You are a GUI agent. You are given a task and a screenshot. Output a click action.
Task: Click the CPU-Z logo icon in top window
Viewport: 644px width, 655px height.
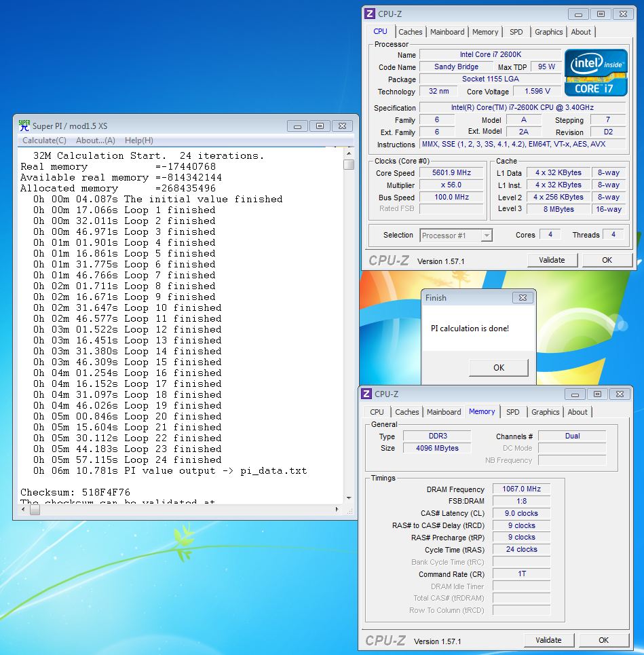[370, 14]
